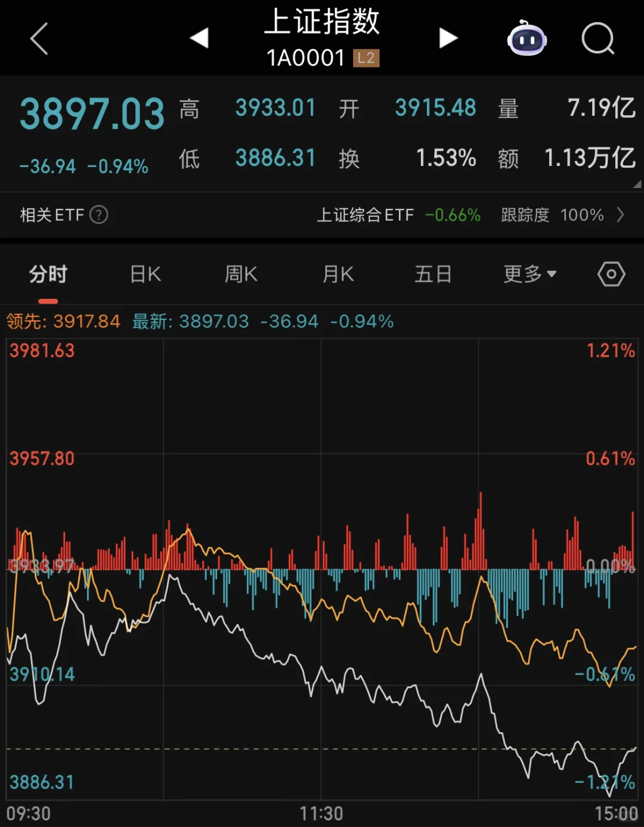Open the help icon next to 相关ETF
This screenshot has width=644, height=827.
(98, 215)
